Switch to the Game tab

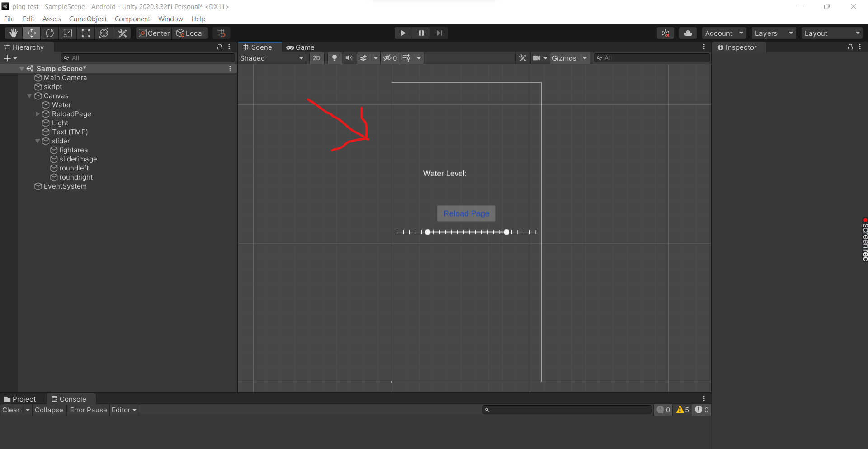[x=301, y=47]
